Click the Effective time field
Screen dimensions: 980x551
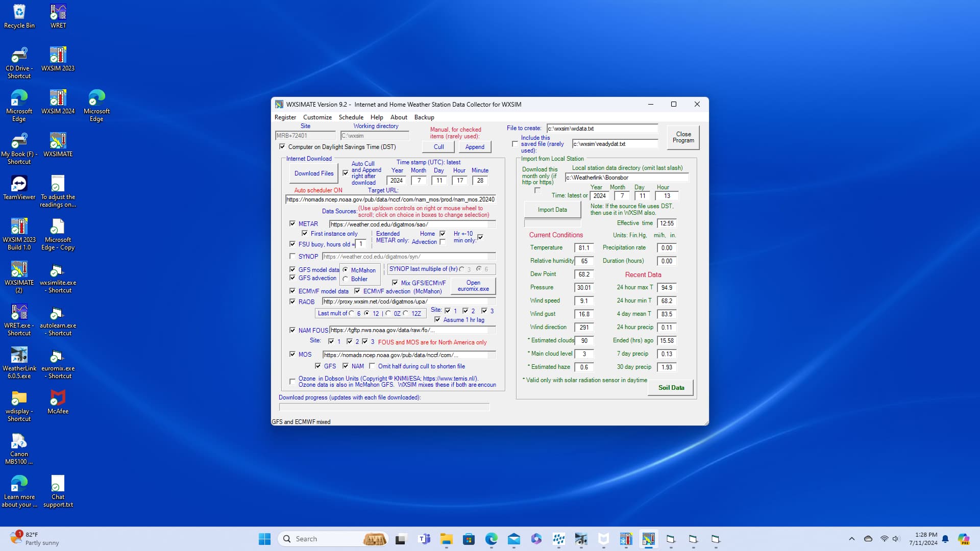coord(667,223)
